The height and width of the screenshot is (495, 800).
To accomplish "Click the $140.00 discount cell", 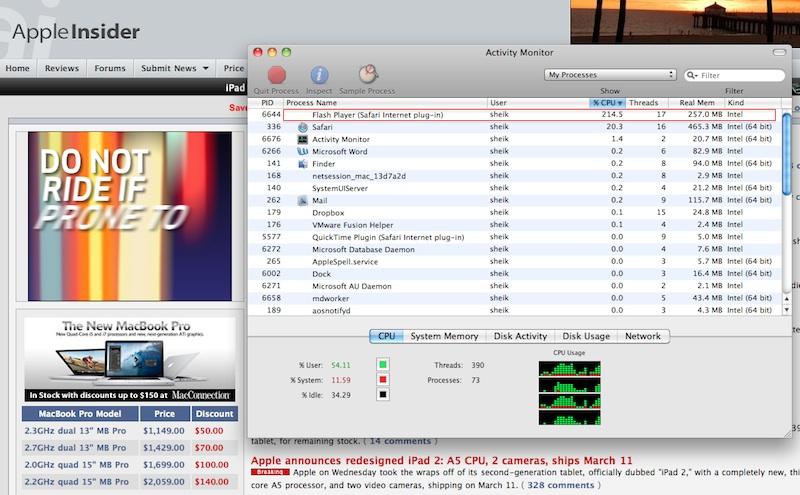I will click(212, 482).
